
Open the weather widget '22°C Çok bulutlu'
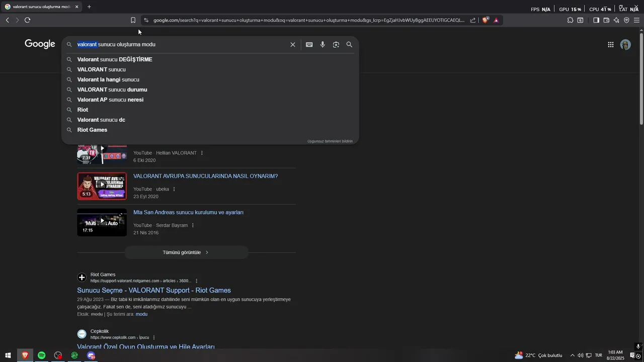[x=538, y=355]
